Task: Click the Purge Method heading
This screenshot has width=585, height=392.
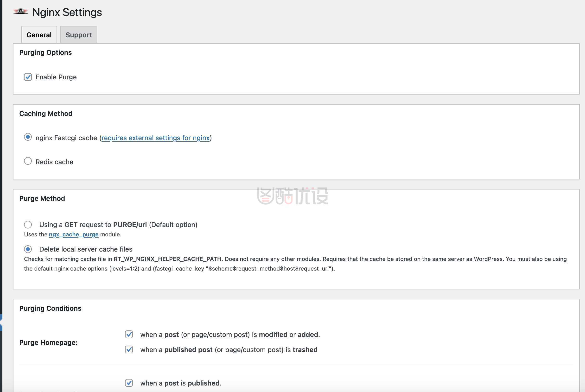Action: [42, 198]
